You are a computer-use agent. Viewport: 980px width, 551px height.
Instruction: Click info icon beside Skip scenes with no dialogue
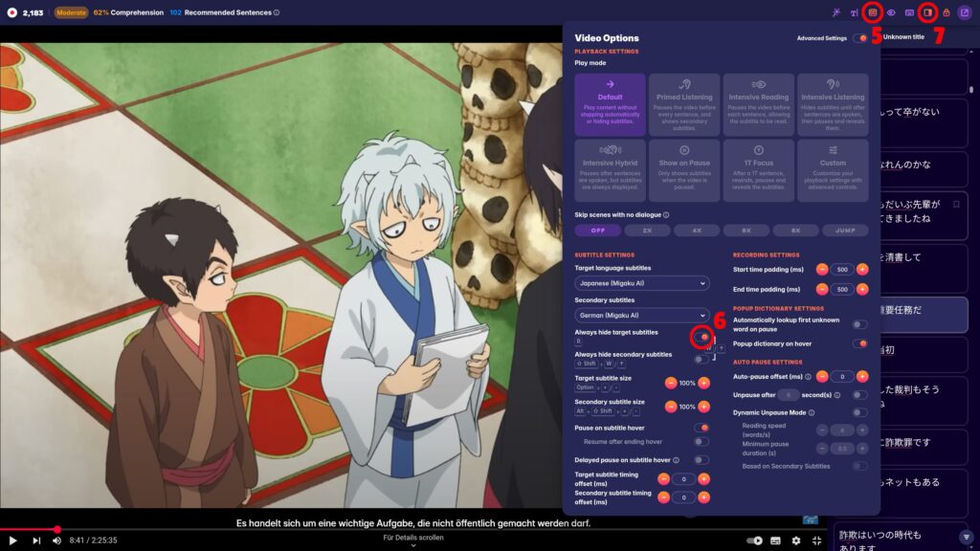[x=666, y=215]
